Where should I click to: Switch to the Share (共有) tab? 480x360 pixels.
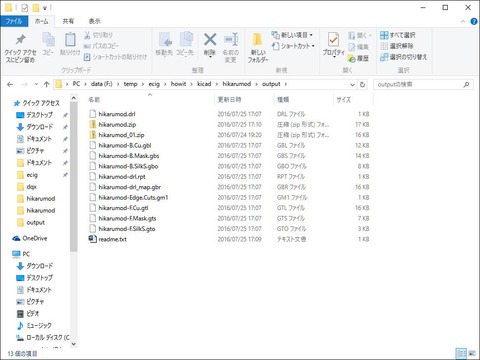(68, 21)
